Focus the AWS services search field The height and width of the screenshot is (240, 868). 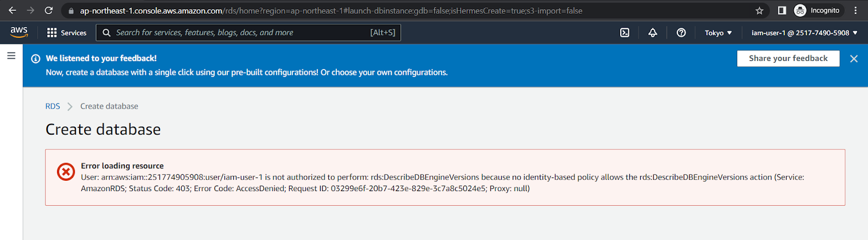(x=248, y=33)
